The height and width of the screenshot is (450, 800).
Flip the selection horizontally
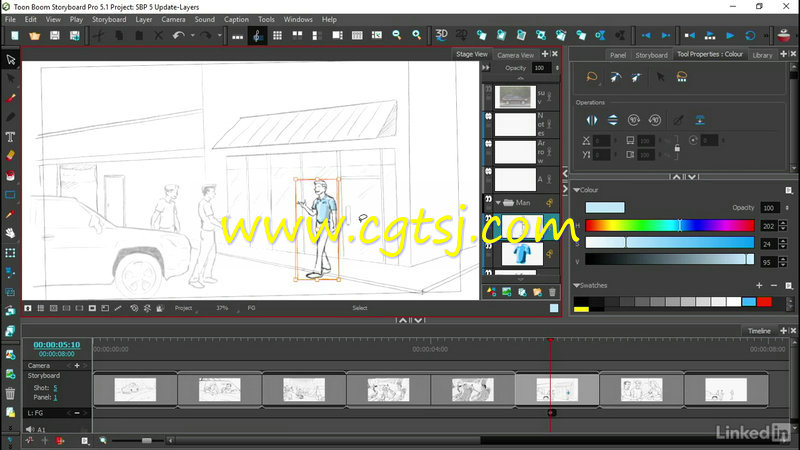pyautogui.click(x=592, y=120)
